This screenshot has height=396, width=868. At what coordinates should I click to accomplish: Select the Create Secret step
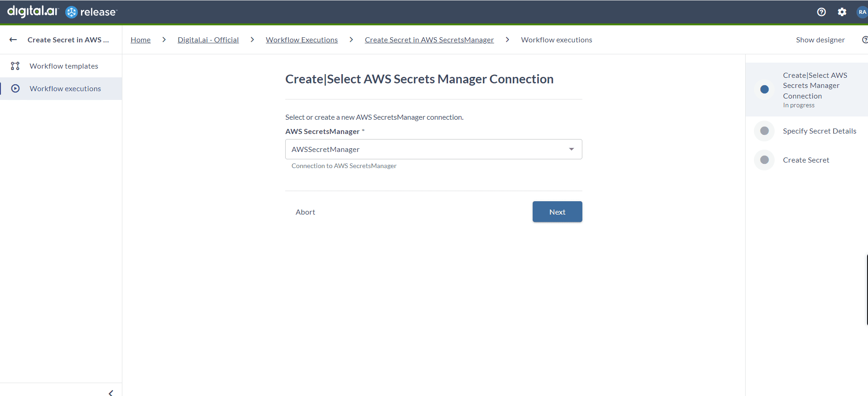point(807,160)
